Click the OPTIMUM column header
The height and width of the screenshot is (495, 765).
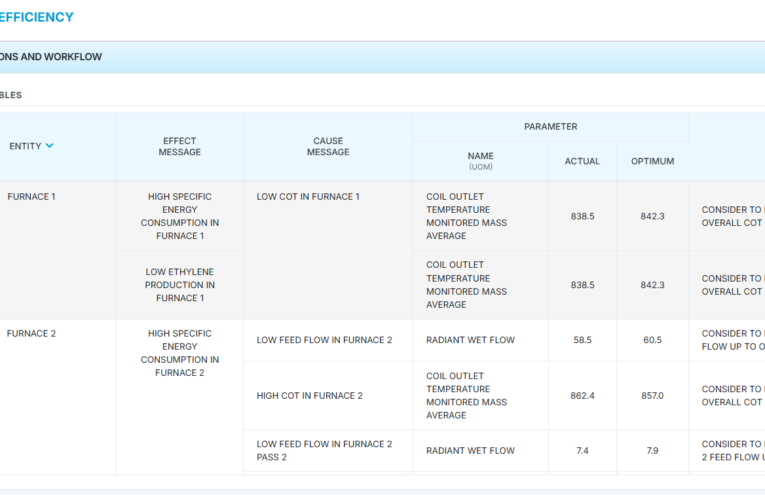[652, 161]
